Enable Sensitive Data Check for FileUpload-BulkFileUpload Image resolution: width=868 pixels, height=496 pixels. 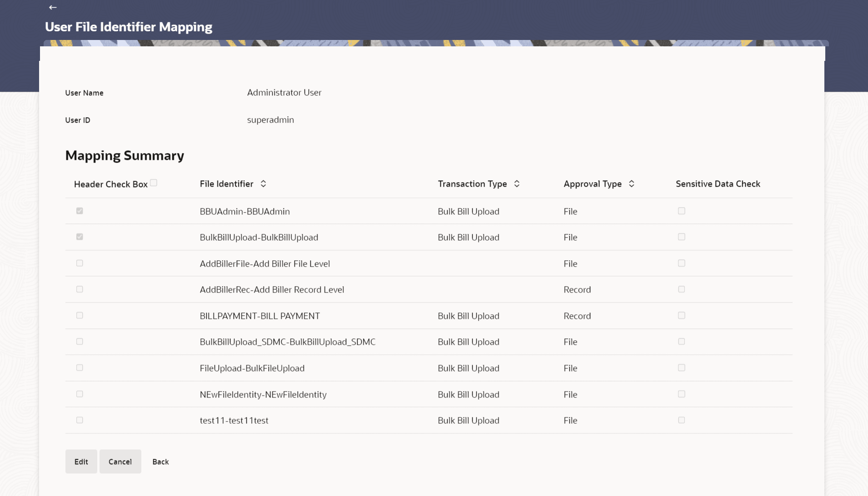pyautogui.click(x=681, y=368)
